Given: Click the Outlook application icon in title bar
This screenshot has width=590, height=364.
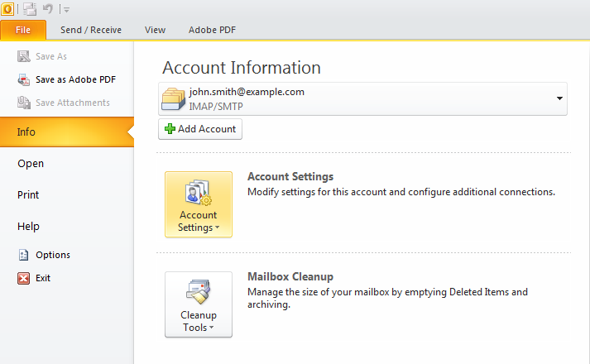Looking at the screenshot, I should [7, 9].
